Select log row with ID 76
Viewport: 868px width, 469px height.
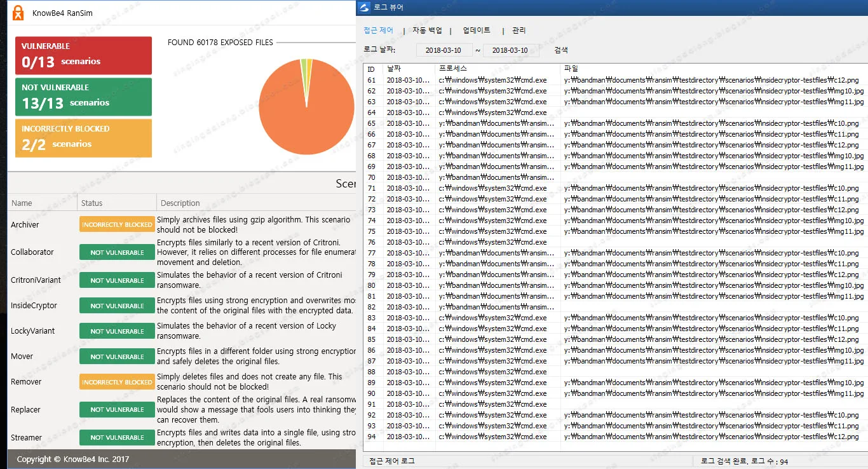615,242
